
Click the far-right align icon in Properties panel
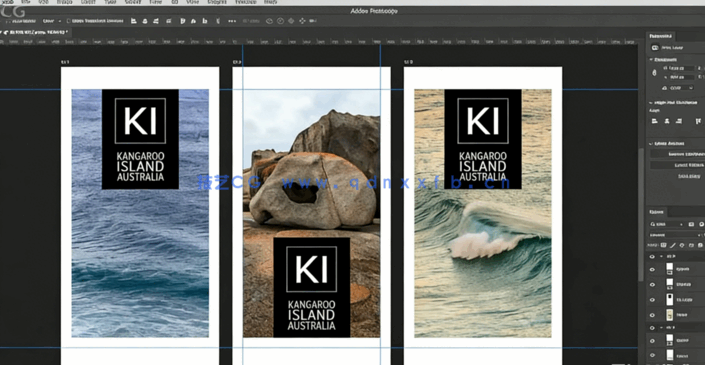698,121
